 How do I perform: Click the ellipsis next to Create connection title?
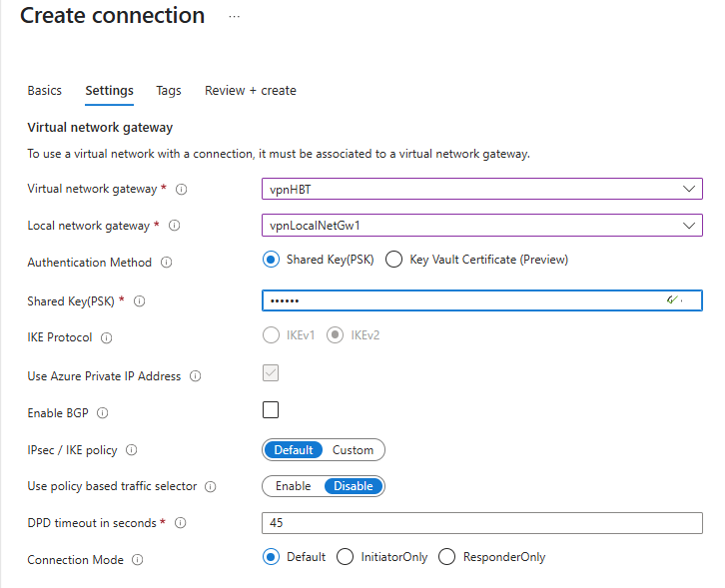(x=235, y=17)
